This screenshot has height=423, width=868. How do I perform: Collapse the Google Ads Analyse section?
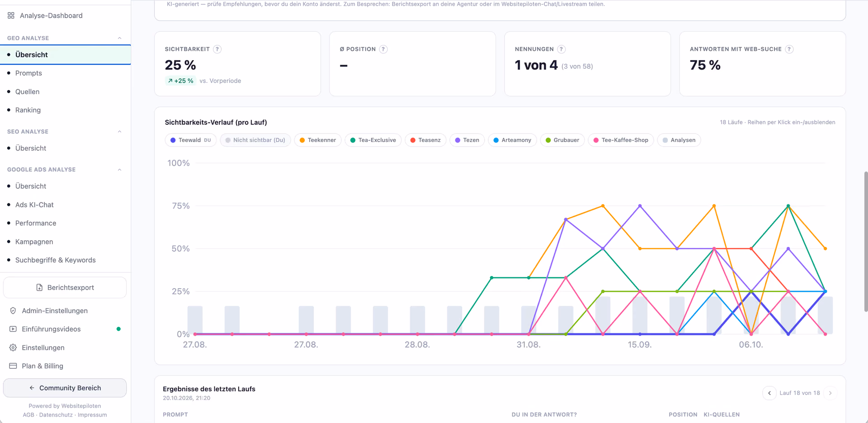119,170
